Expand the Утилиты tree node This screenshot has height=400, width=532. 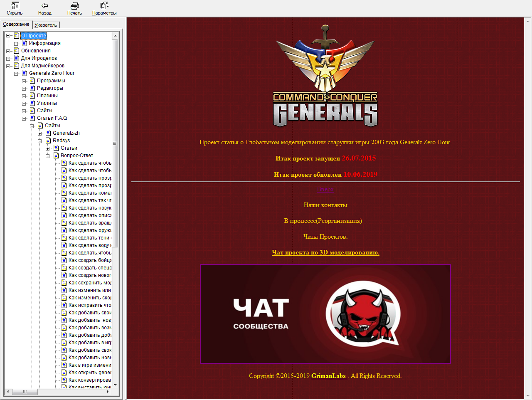(24, 103)
